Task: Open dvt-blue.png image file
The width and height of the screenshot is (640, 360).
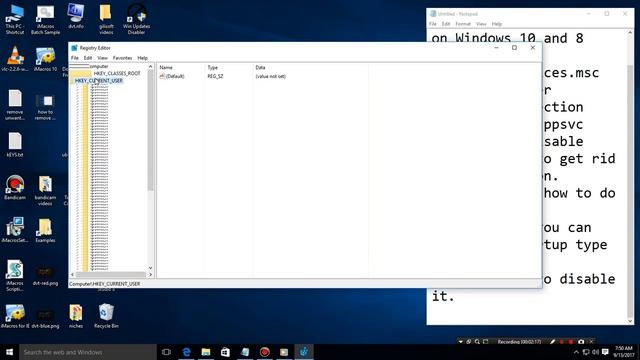Action: click(x=45, y=318)
